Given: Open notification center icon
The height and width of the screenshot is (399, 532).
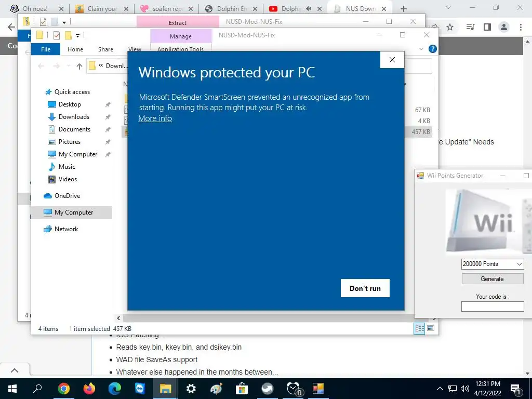Looking at the screenshot, I should tap(516, 389).
